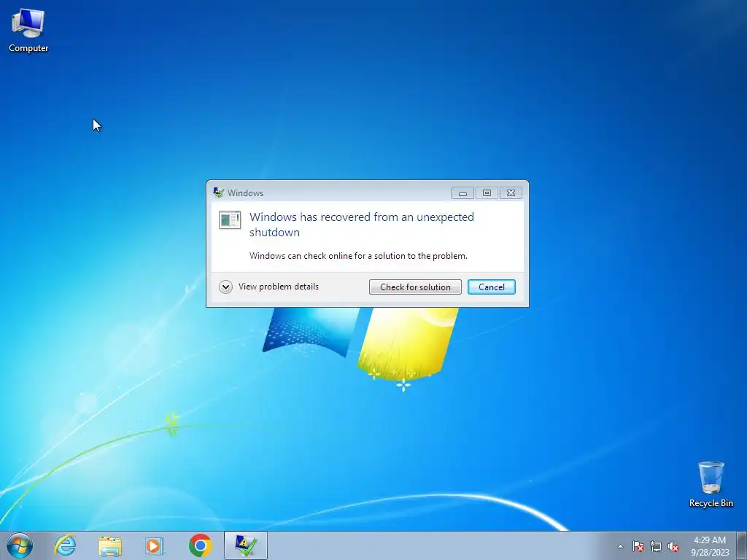747x560 pixels.
Task: Select the problem report taskbar button
Action: pyautogui.click(x=245, y=545)
